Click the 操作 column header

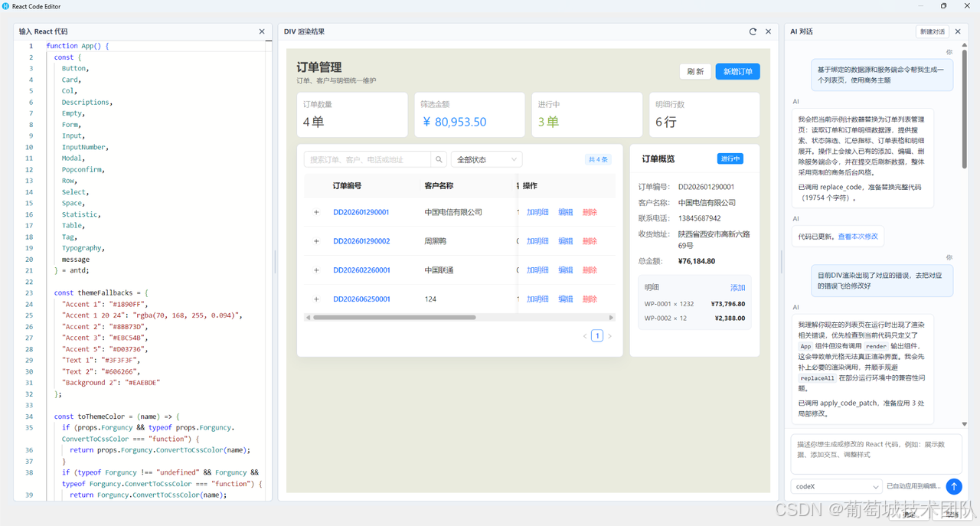coord(530,186)
